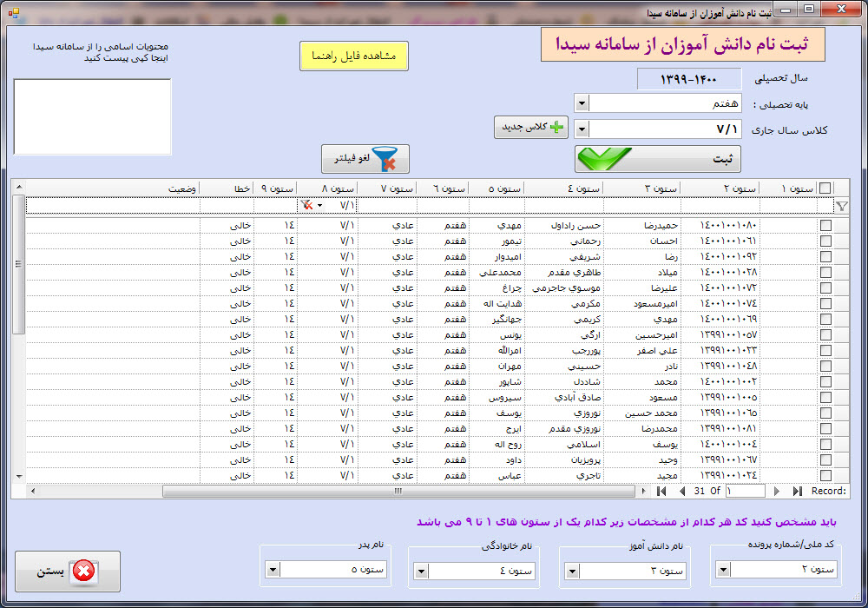This screenshot has width=868, height=608.
Task: Check the row checkbox for حمیدرضا
Action: [x=825, y=225]
